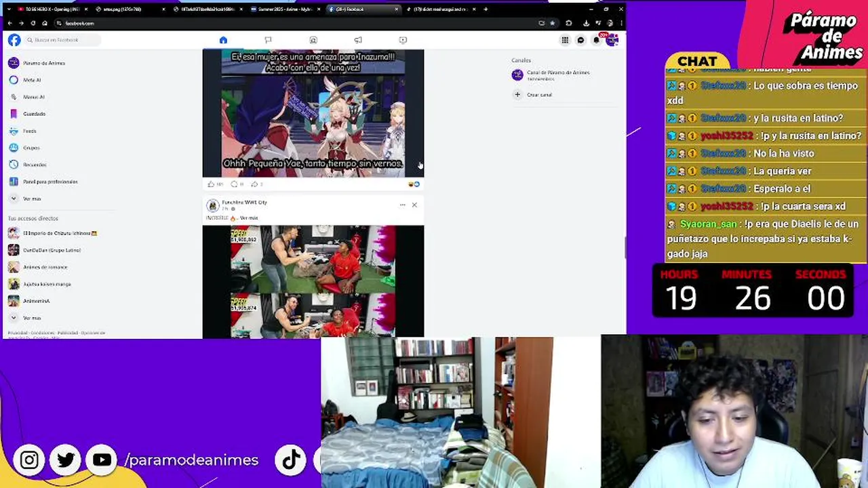Hide the Punchline WWE City post
Viewport: 868px width, 488px height.
click(414, 205)
